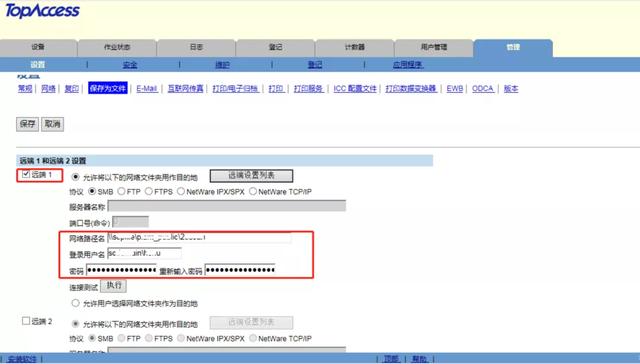
Task: Click the 保存 button
Action: pos(27,124)
